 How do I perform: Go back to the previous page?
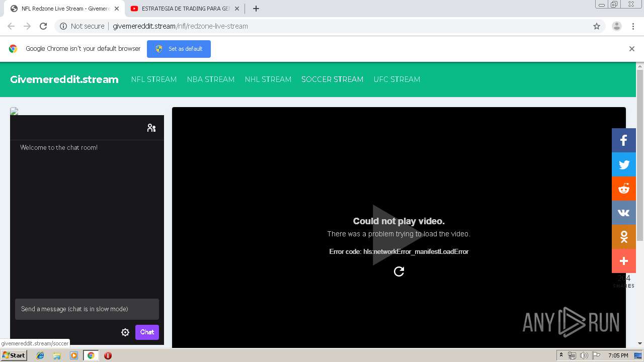tap(11, 26)
